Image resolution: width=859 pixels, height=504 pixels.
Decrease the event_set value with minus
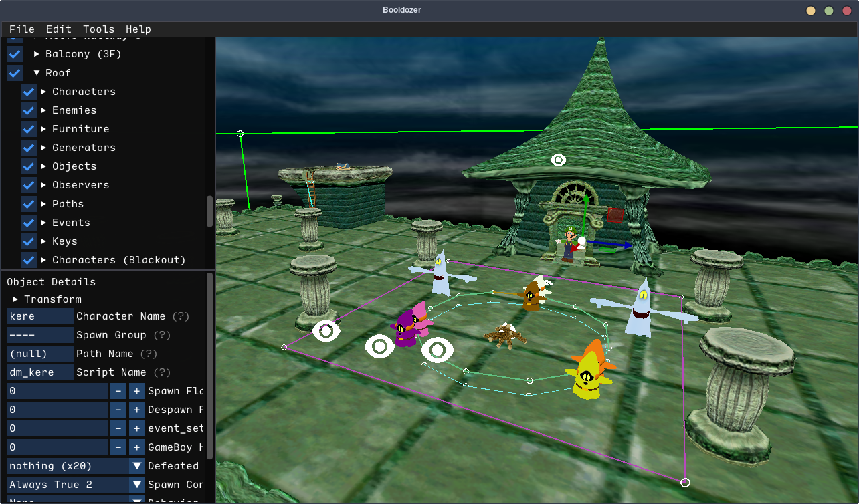[x=118, y=428]
